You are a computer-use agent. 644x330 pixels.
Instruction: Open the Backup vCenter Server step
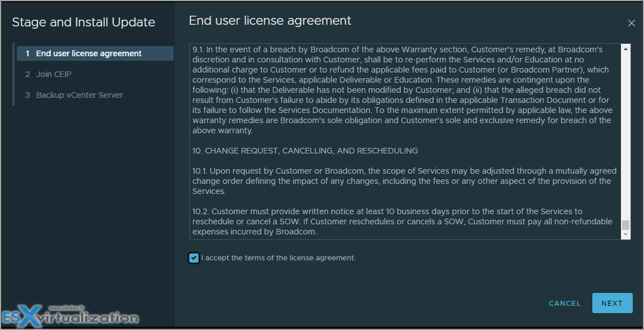point(79,95)
